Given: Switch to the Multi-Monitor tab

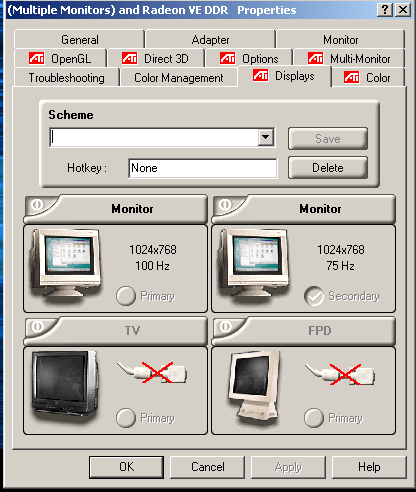Looking at the screenshot, I should [349, 59].
